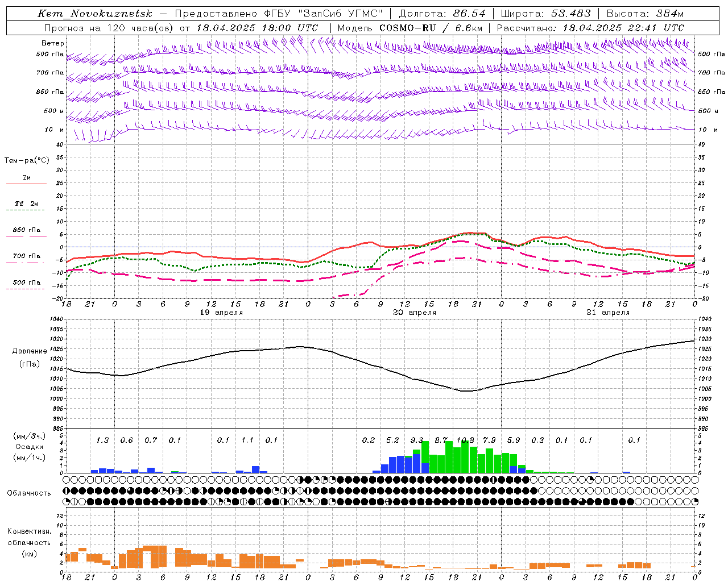Click the 'Облачность' cloudiness panel label
Screen dimensions: 728x582
[x=29, y=493]
